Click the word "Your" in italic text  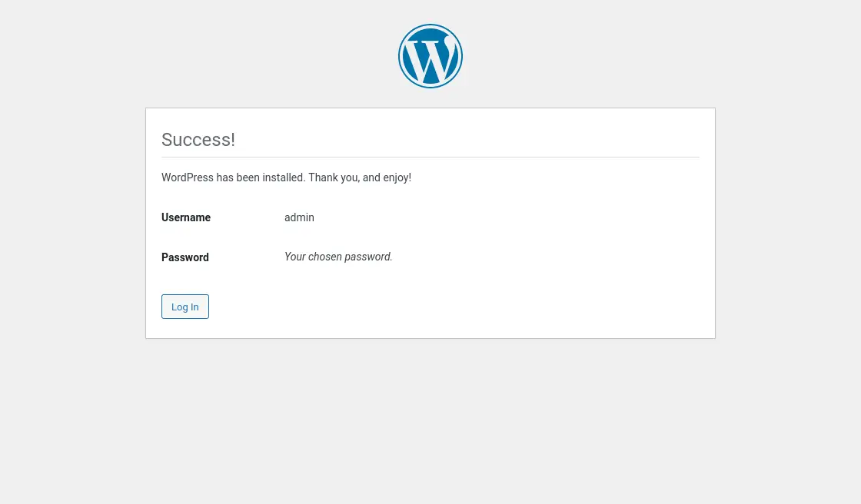(x=295, y=257)
